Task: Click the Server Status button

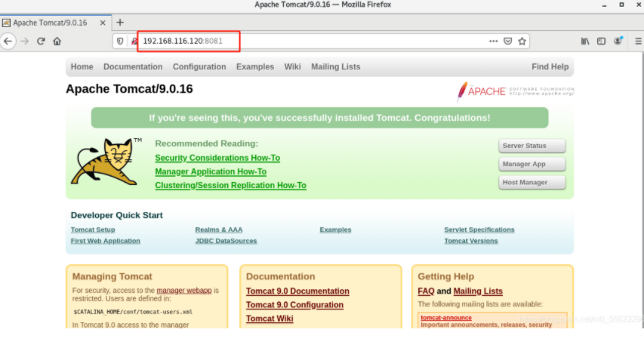Action: tap(532, 146)
